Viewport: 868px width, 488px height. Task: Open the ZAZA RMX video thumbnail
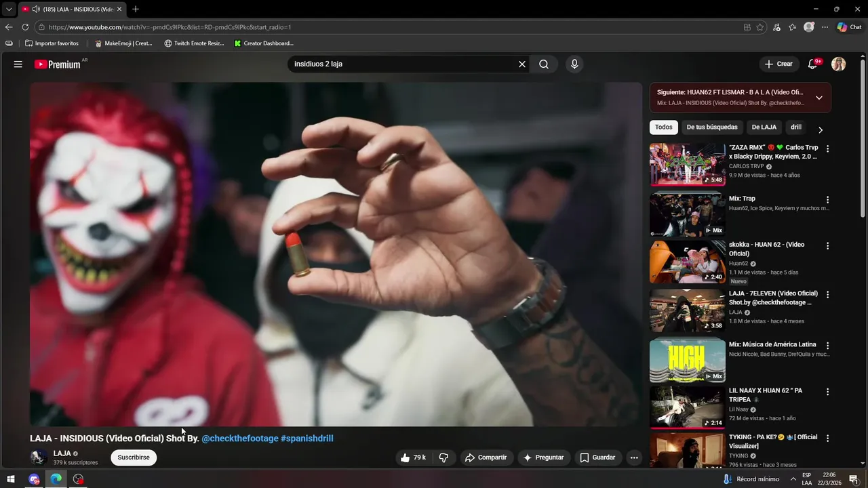point(688,164)
